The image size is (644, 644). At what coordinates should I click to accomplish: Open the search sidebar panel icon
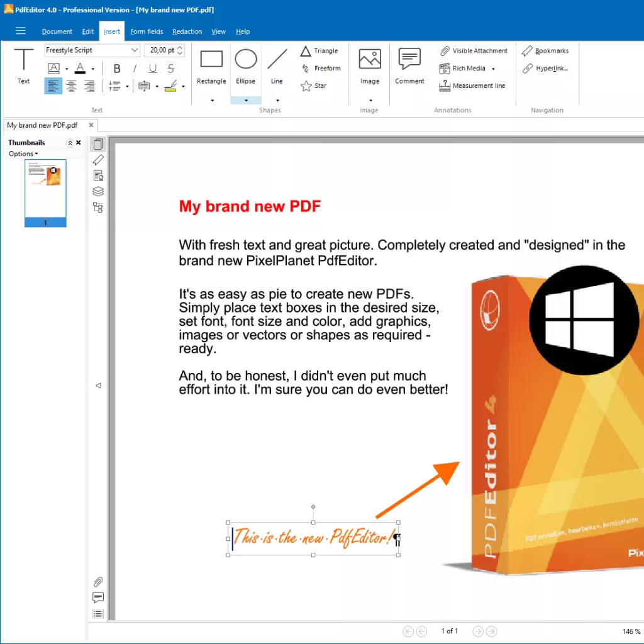97,175
